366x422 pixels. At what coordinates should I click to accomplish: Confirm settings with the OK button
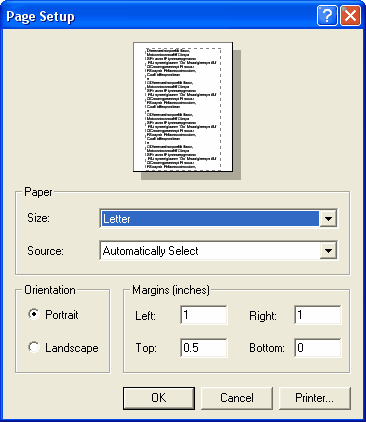pyautogui.click(x=159, y=398)
